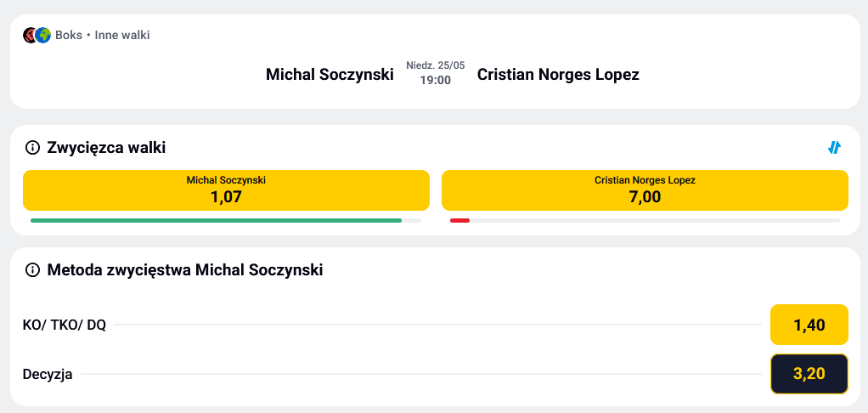Open info icon beside Zwycięzca walki
Screen dimensions: 868x413
(x=33, y=148)
